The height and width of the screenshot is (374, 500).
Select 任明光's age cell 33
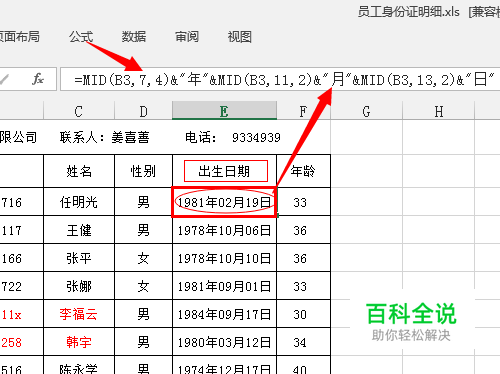tap(303, 202)
